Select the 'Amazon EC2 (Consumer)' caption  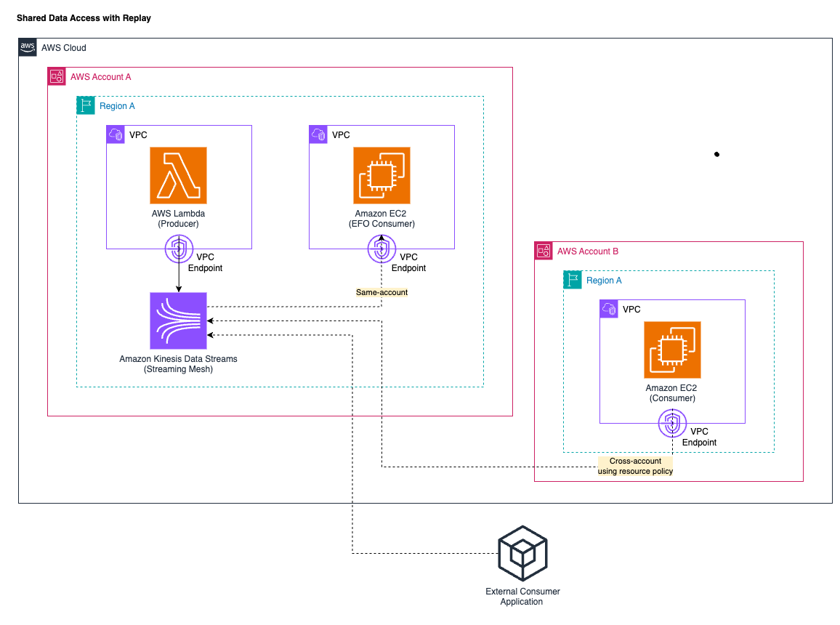(x=672, y=393)
